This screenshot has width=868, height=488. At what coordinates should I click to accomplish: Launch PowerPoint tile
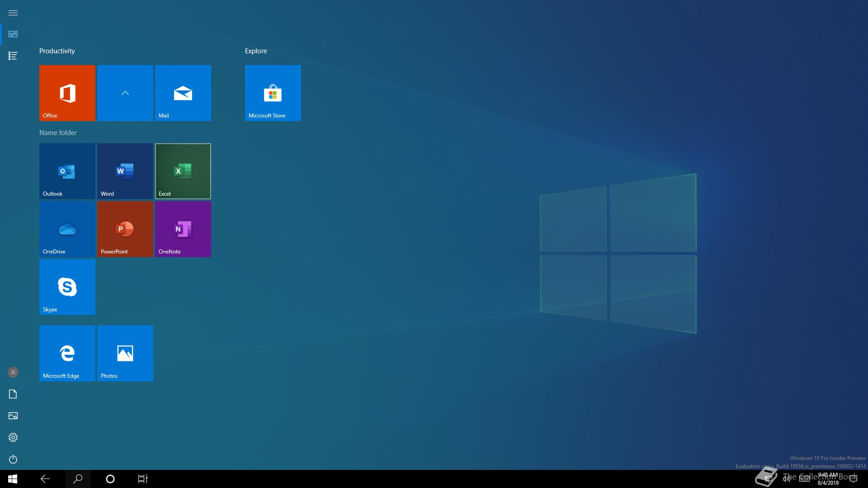tap(125, 229)
